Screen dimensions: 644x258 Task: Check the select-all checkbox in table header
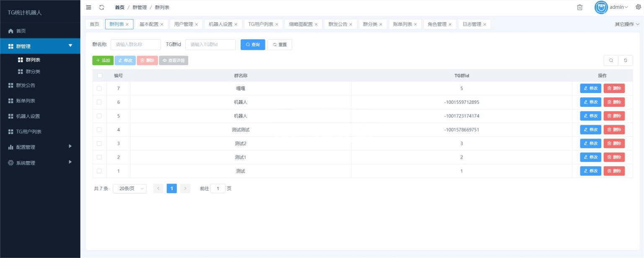99,75
